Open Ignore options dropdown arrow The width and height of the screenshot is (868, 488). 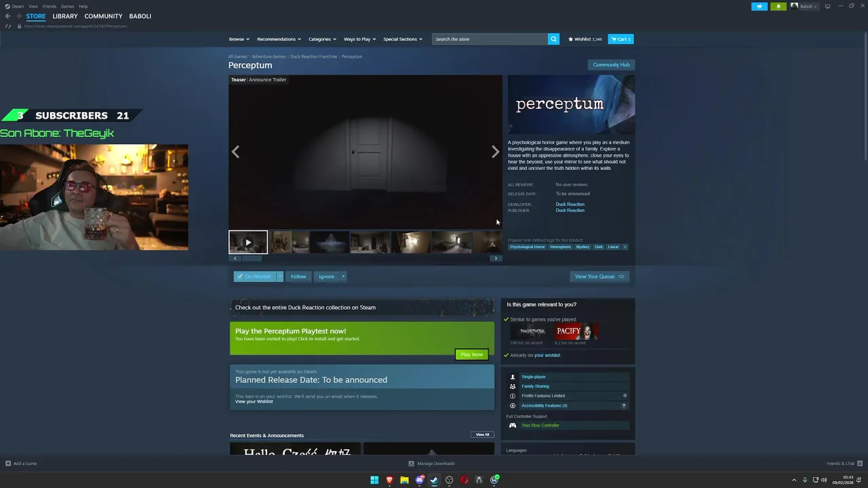343,277
